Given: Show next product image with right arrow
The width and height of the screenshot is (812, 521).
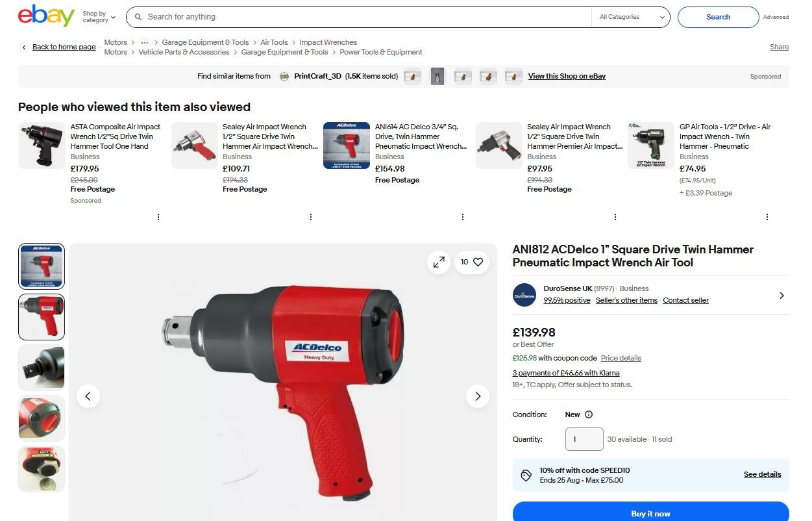Looking at the screenshot, I should pos(478,396).
